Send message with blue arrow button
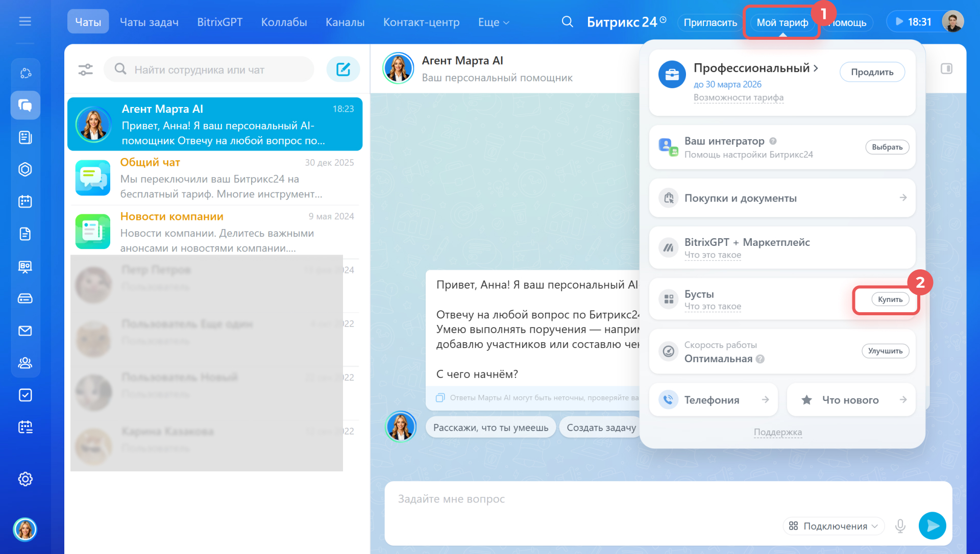 [932, 526]
